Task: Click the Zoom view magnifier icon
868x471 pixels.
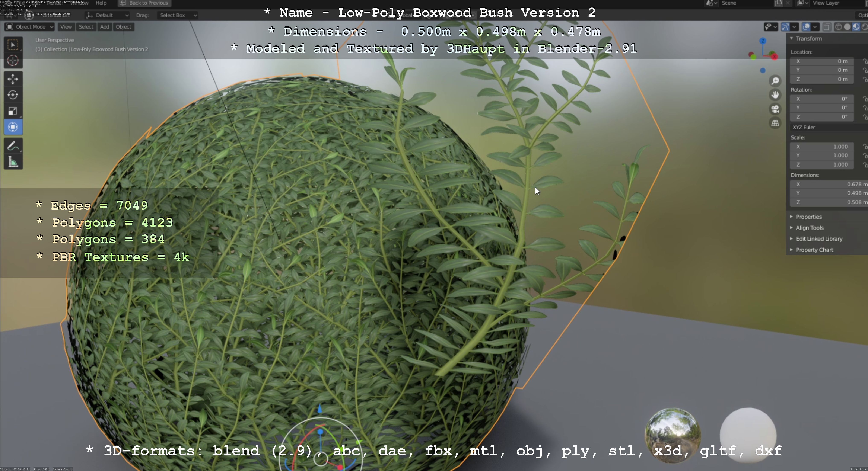Action: tap(775, 81)
